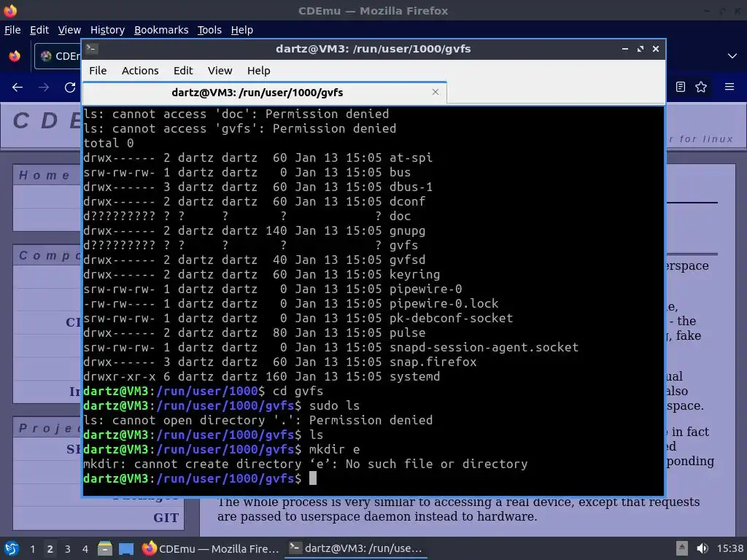This screenshot has height=560, width=747.
Task: Open Firefox Tools menu
Action: (x=209, y=30)
